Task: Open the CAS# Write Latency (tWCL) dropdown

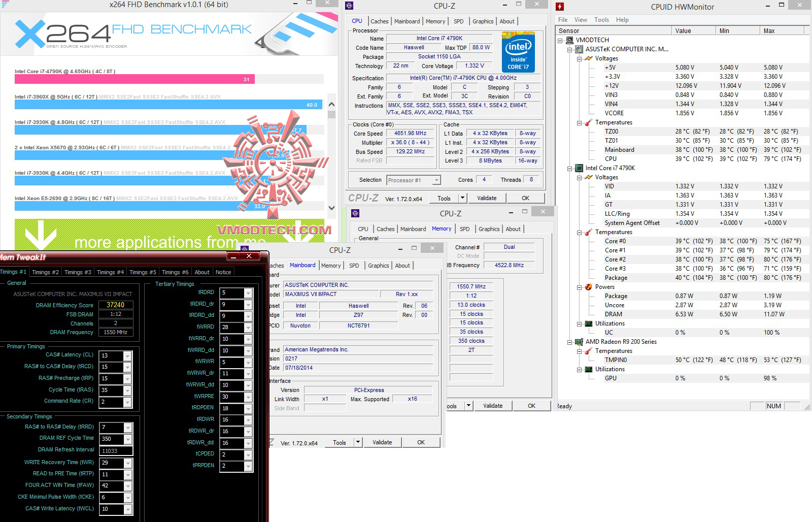Action: [x=127, y=509]
